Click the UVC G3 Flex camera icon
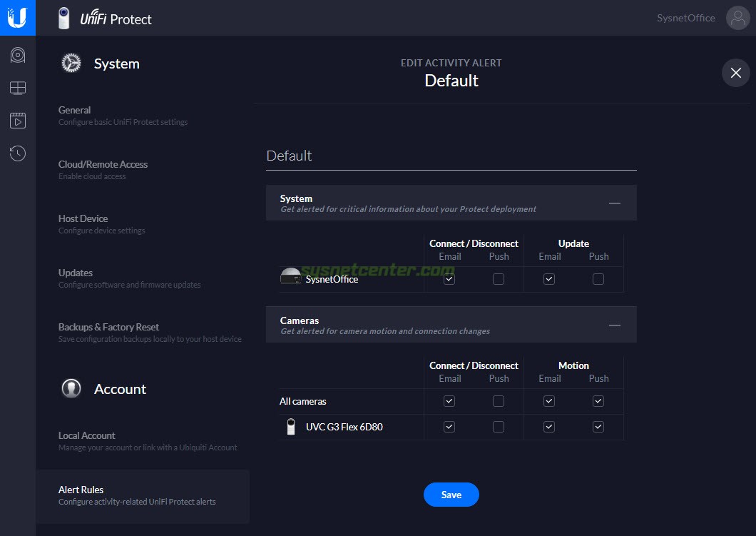 tap(291, 427)
